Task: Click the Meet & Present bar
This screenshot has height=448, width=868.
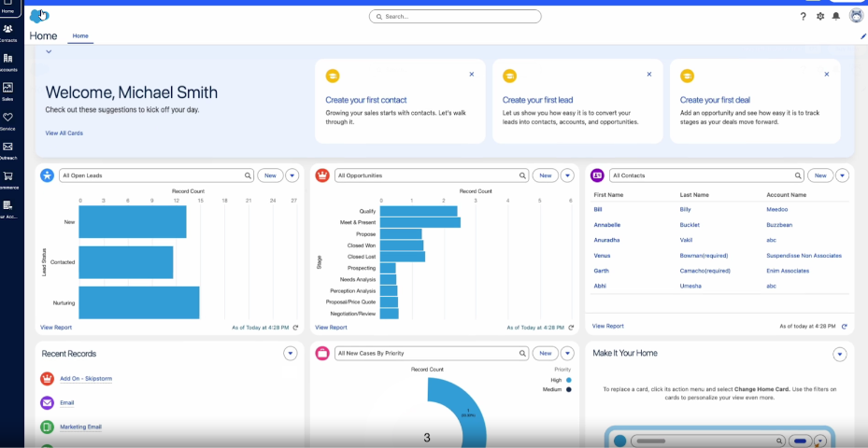Action: click(x=420, y=222)
